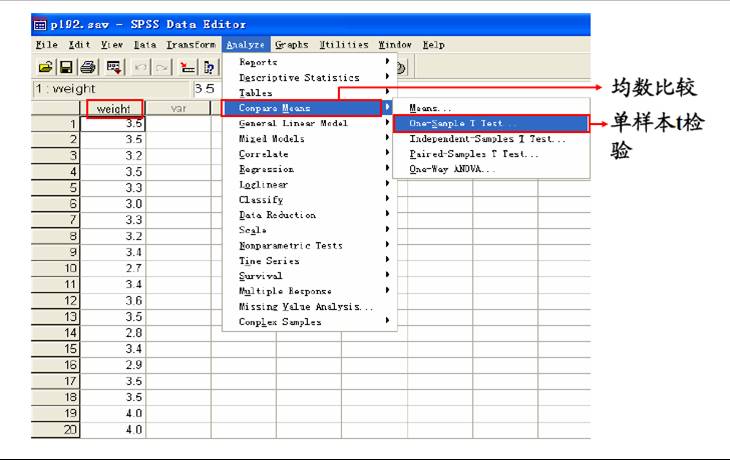Click the Open File toolbar icon
This screenshot has width=730, height=460.
click(45, 68)
